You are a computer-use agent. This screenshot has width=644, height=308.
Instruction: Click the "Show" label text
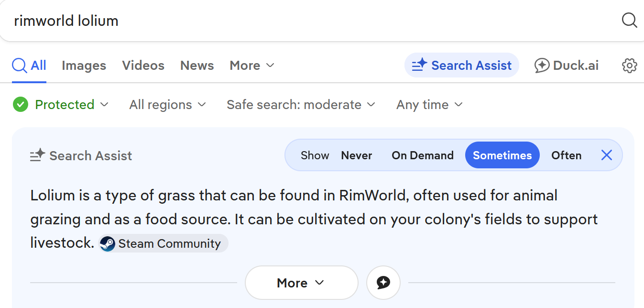(x=315, y=155)
